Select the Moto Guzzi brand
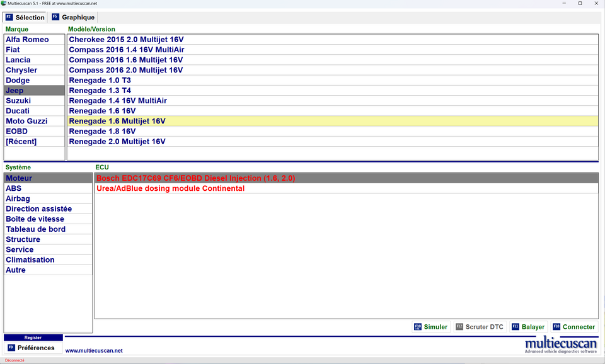The height and width of the screenshot is (364, 605). click(34, 121)
